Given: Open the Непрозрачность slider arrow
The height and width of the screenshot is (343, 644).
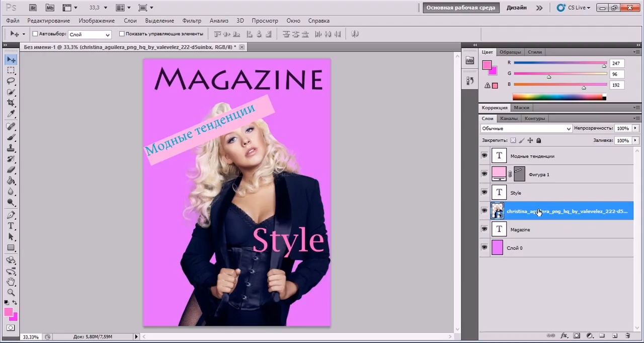Looking at the screenshot, I should coord(635,129).
